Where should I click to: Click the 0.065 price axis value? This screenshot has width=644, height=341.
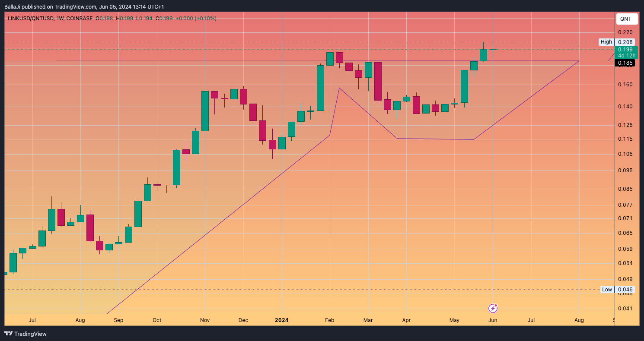point(625,233)
